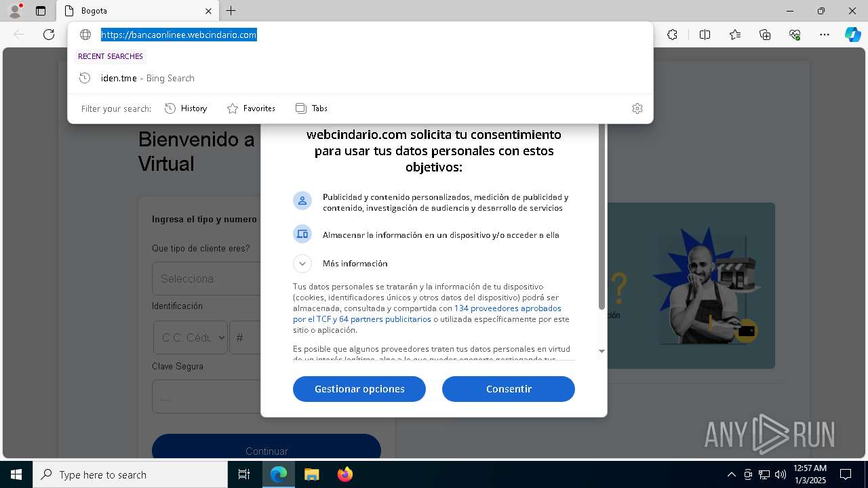Open the 134 proveedores aprobados link
868x488 pixels.
[x=508, y=308]
